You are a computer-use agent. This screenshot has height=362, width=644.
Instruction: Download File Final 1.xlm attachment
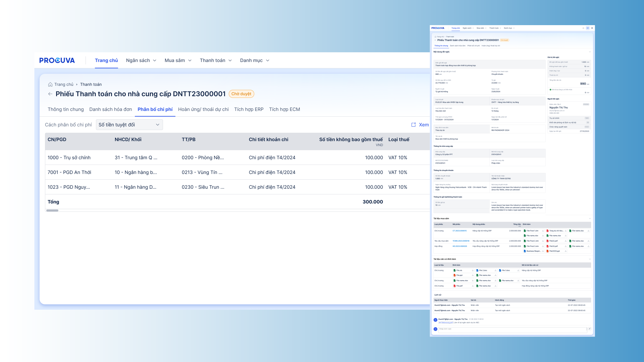coord(543,231)
